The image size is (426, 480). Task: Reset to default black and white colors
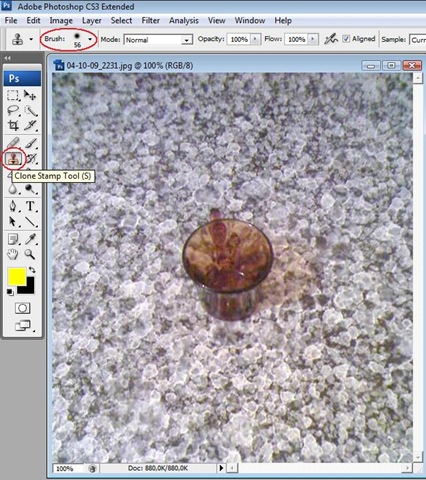(x=10, y=293)
